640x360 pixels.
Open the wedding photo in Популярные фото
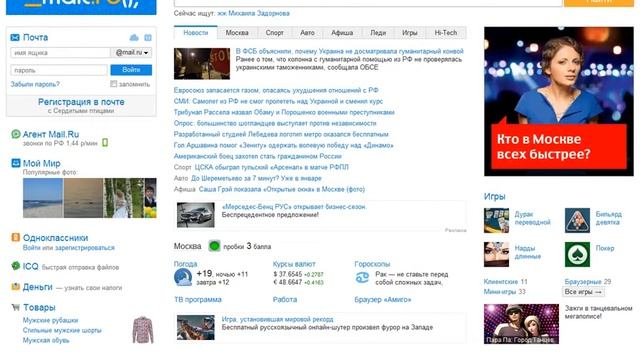coord(124,198)
